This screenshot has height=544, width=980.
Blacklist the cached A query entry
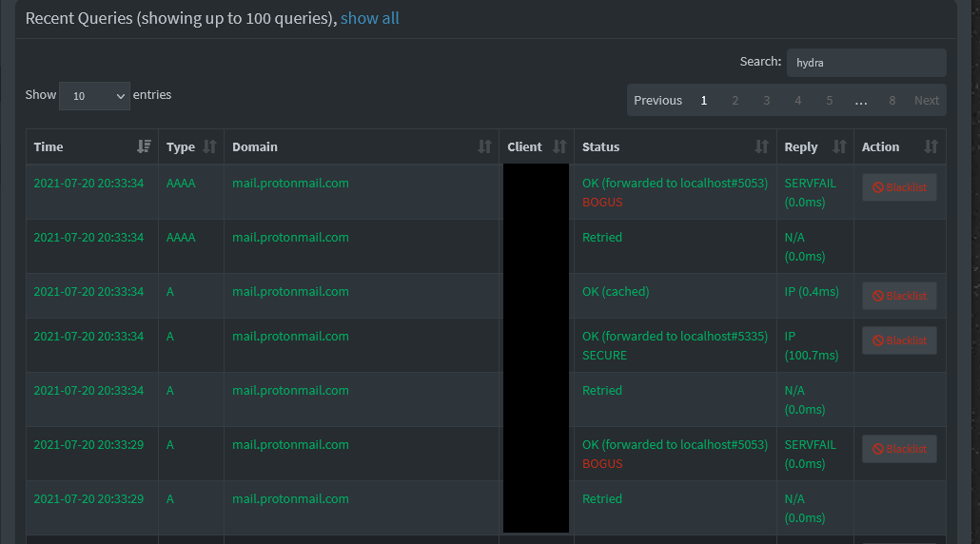point(899,296)
